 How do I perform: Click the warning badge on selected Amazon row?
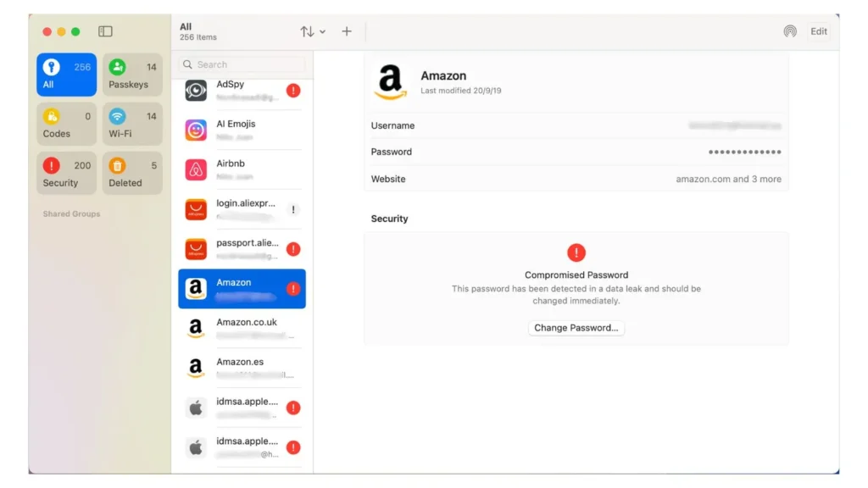[293, 289]
